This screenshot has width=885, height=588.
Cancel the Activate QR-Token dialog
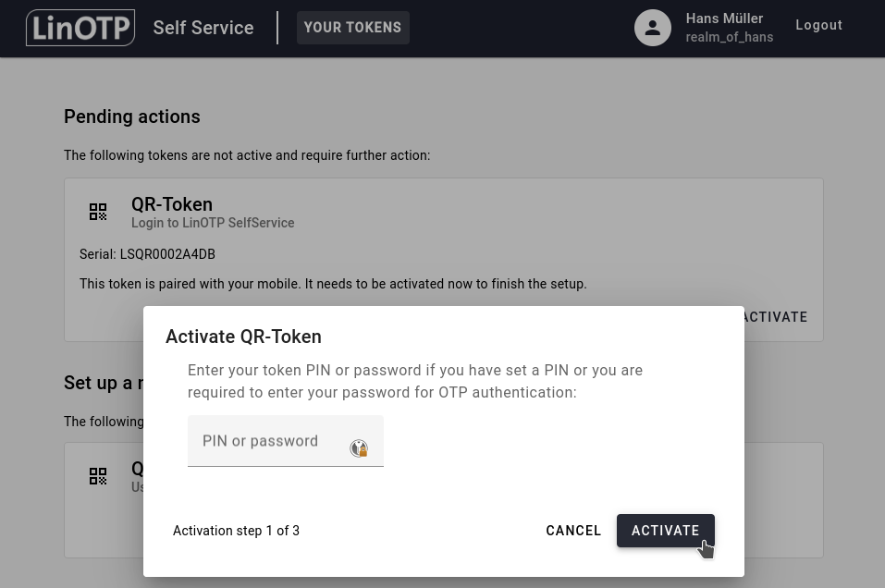[x=573, y=531]
